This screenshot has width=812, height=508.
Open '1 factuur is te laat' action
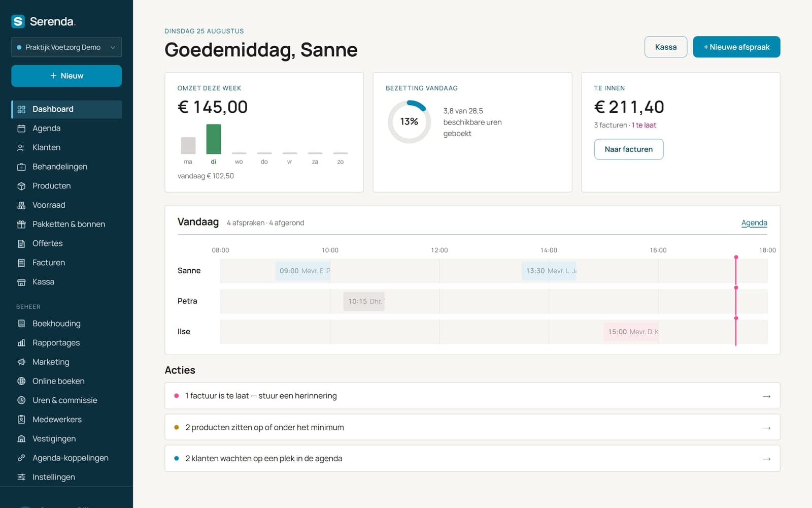point(472,396)
